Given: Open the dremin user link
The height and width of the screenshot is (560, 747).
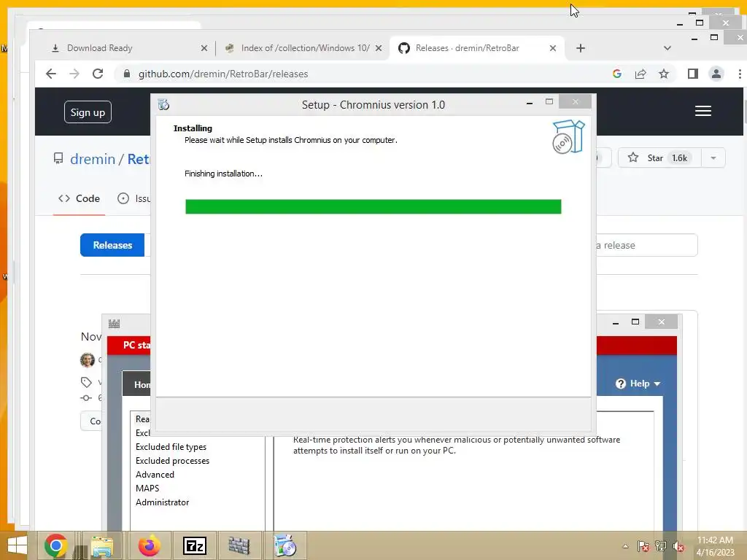Looking at the screenshot, I should tap(93, 159).
